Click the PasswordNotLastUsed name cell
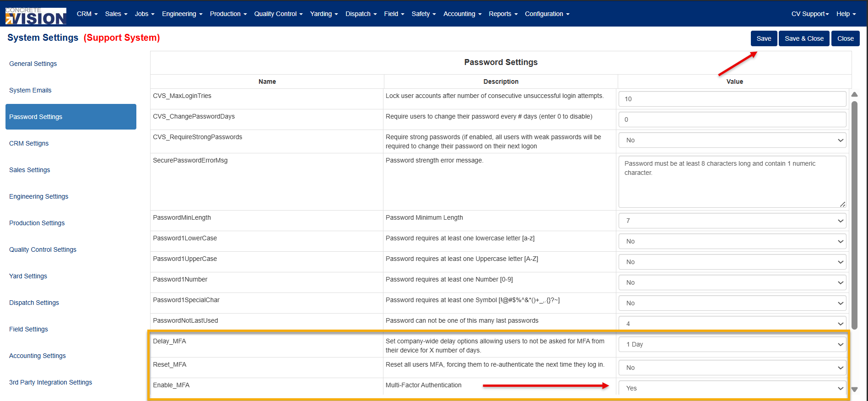The image size is (868, 401). pyautogui.click(x=267, y=323)
